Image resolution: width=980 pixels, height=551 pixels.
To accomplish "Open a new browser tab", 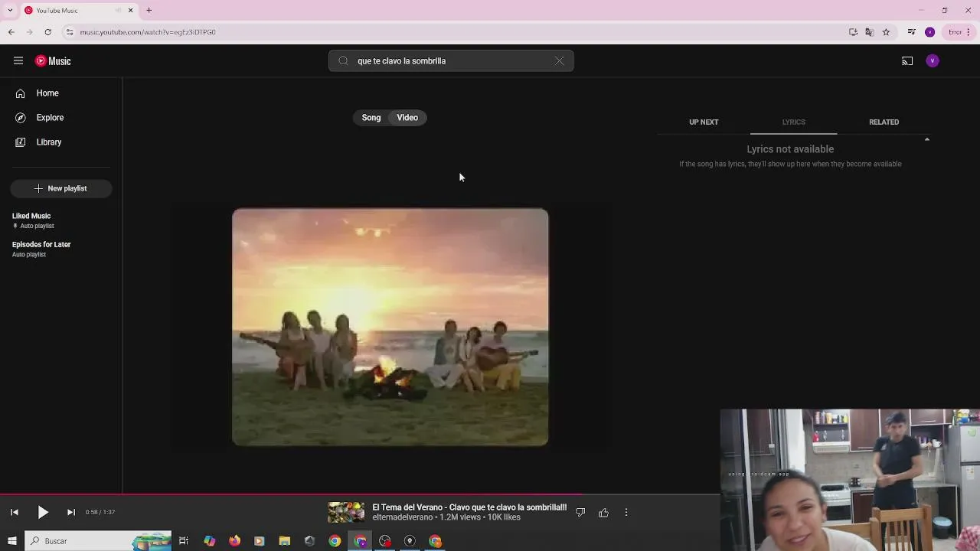I will (149, 10).
